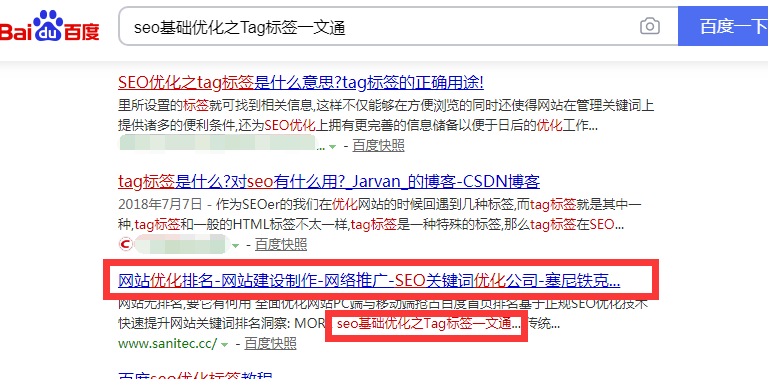This screenshot has width=768, height=379.
Task: Open 百度快照 under CSDN博客 result
Action: tap(281, 244)
